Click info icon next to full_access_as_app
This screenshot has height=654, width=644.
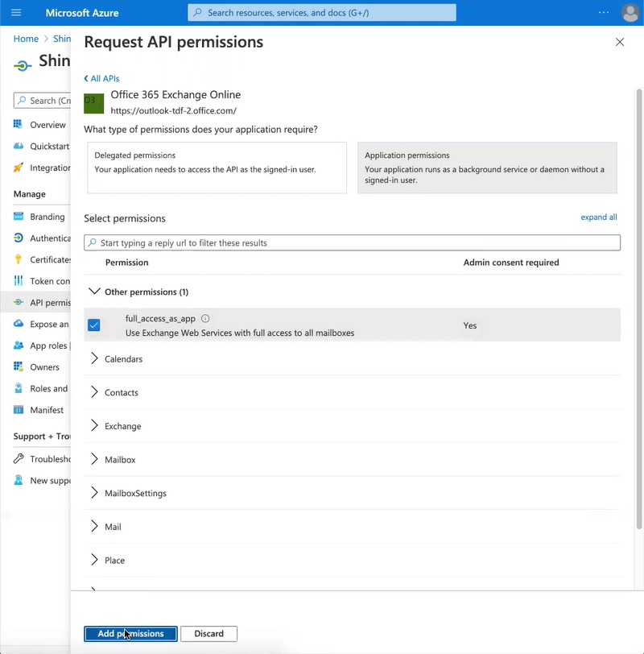pos(205,319)
